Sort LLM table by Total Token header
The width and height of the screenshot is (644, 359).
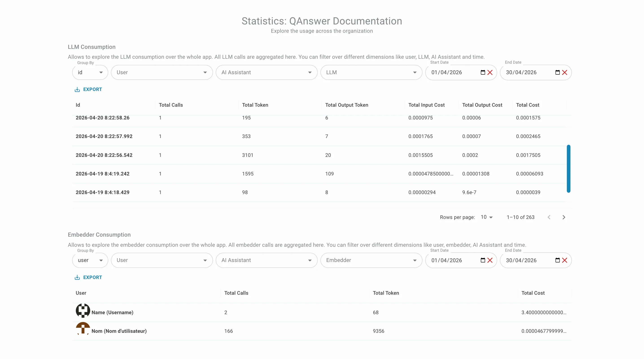(x=255, y=105)
